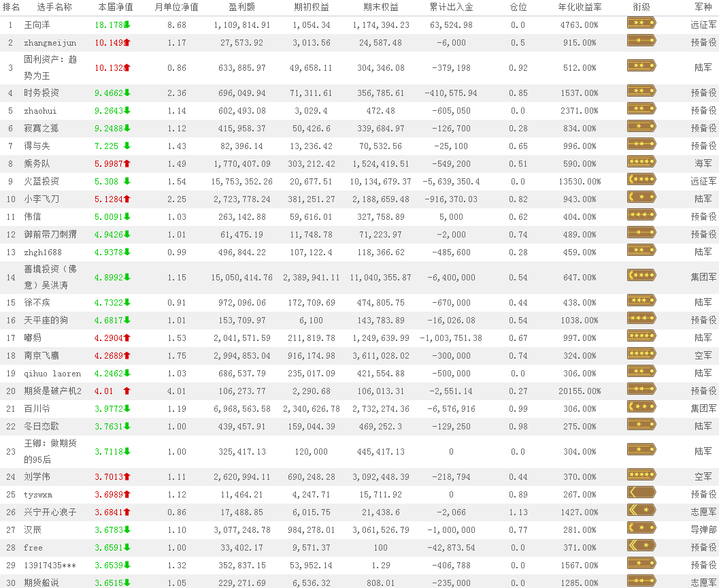Click the 仓位 column header
The width and height of the screenshot is (719, 588).
tap(518, 7)
